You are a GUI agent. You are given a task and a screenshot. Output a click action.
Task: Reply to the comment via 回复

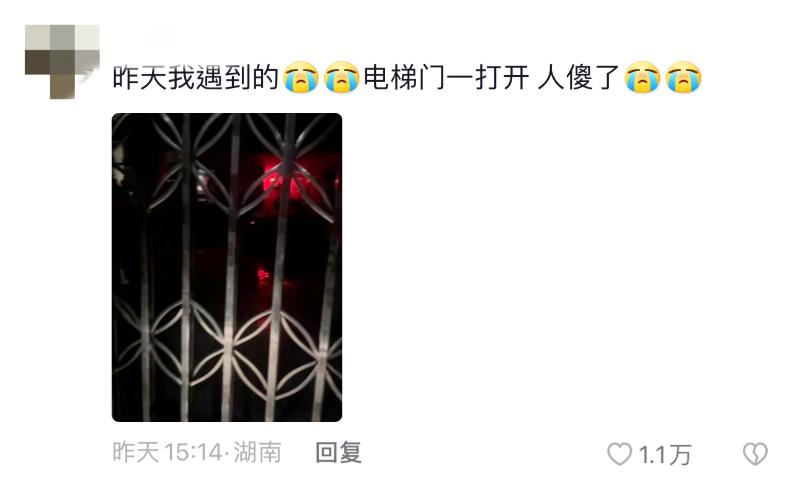(339, 453)
